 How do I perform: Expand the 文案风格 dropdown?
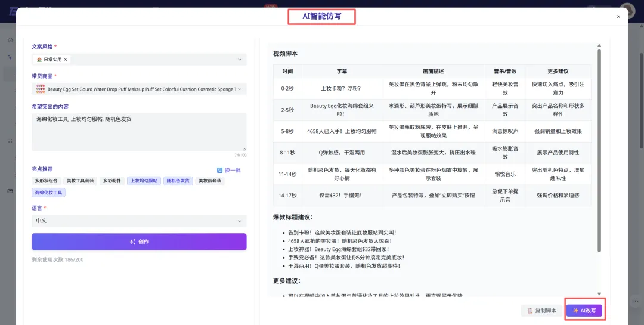[240, 60]
